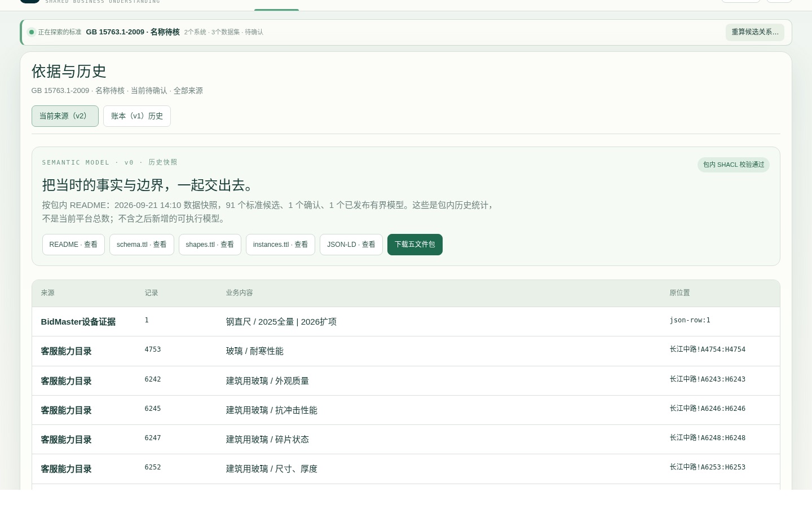Switch to the 当前来源（v2）tab

pos(65,116)
